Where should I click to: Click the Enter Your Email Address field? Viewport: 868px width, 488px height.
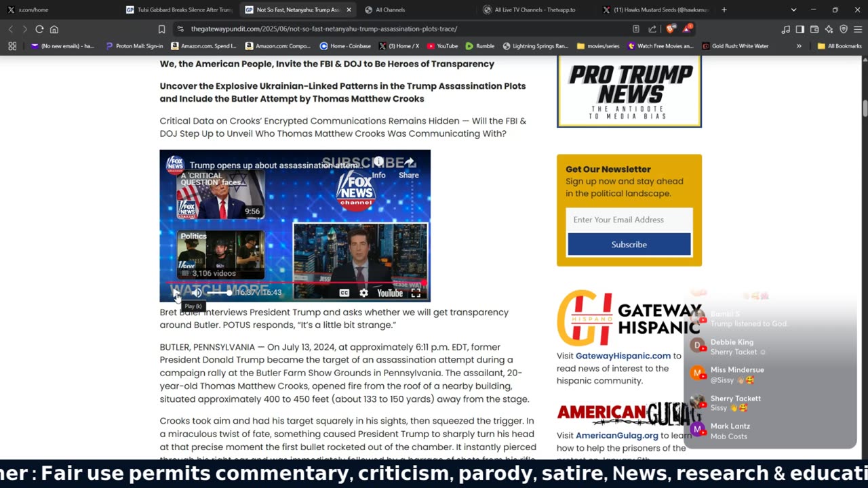tap(629, 220)
